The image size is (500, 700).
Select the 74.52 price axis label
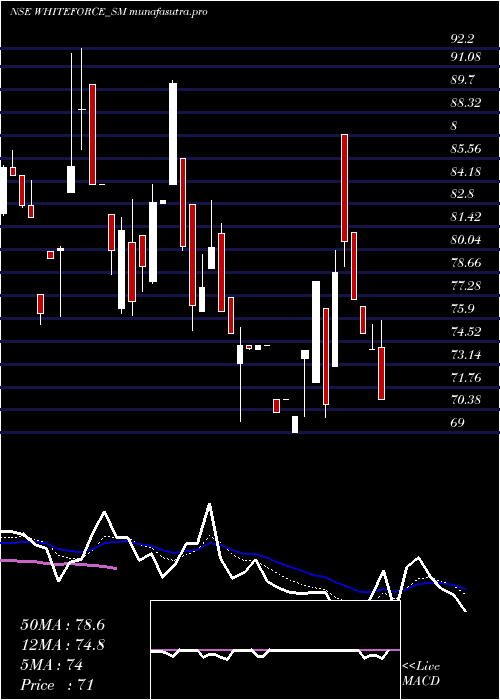[466, 331]
